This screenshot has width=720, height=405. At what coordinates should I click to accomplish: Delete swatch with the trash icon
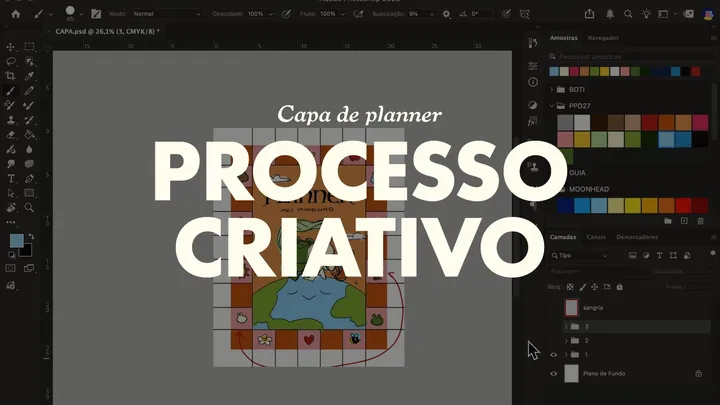pos(701,221)
